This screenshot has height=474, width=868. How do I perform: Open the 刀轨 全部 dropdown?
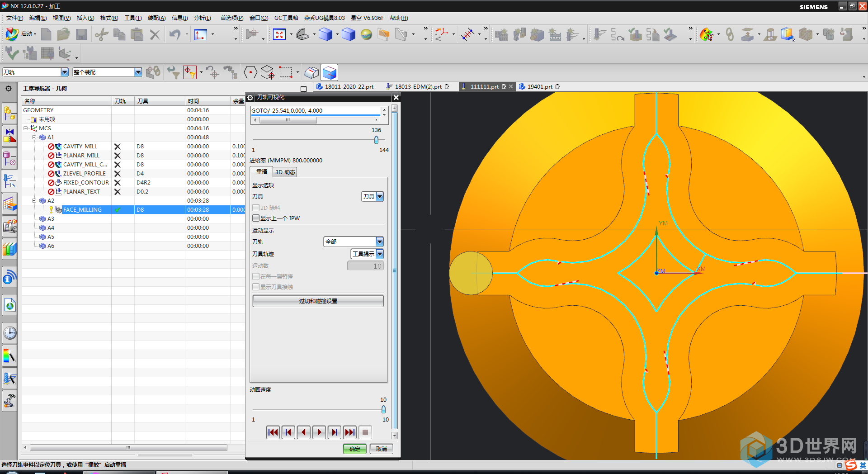coord(354,242)
